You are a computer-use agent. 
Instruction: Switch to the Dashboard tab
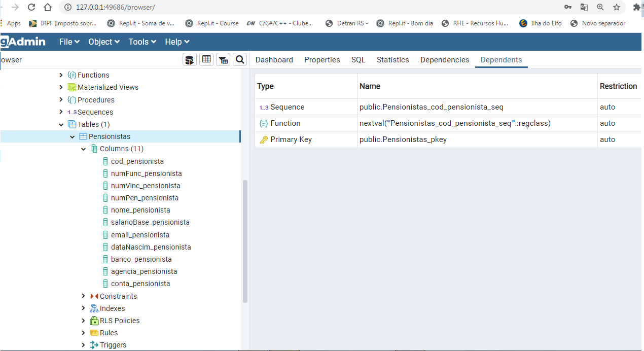click(x=274, y=60)
